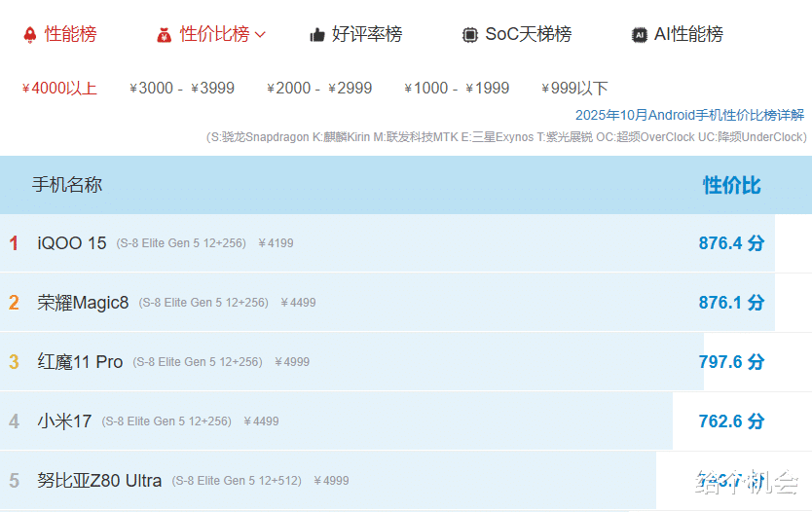Click the rank number 1 badge

tap(14, 242)
